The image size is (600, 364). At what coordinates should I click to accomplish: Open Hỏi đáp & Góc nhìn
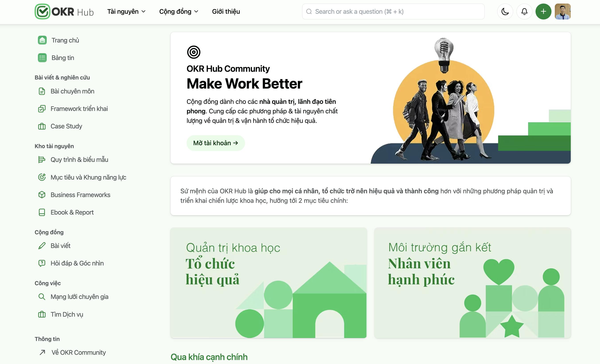click(x=71, y=263)
